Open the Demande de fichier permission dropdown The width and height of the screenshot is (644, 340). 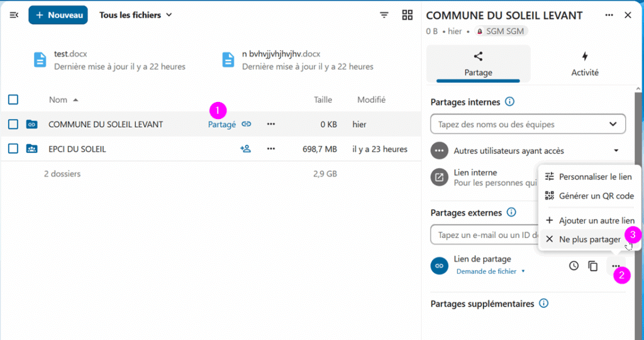(491, 271)
